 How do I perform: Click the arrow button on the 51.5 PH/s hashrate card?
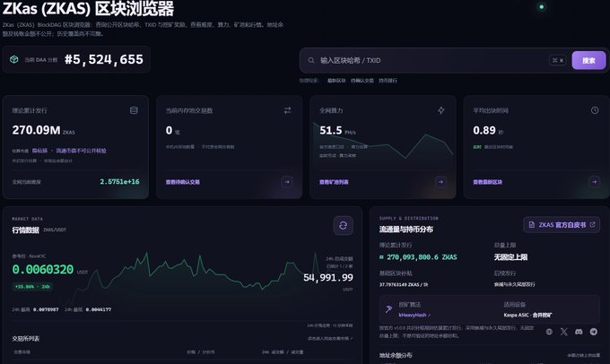coord(440,182)
